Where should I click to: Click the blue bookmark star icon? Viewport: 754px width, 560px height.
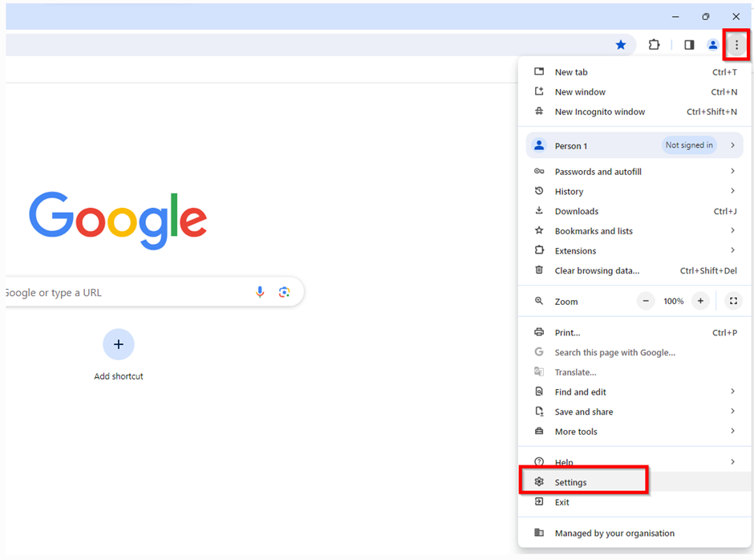tap(620, 45)
